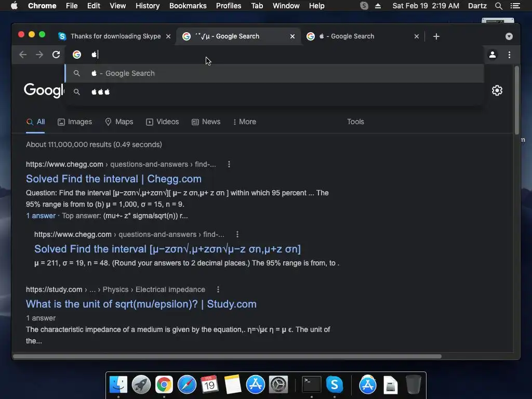The width and height of the screenshot is (532, 399).
Task: Open the Bookmarks menu
Action: (x=188, y=6)
